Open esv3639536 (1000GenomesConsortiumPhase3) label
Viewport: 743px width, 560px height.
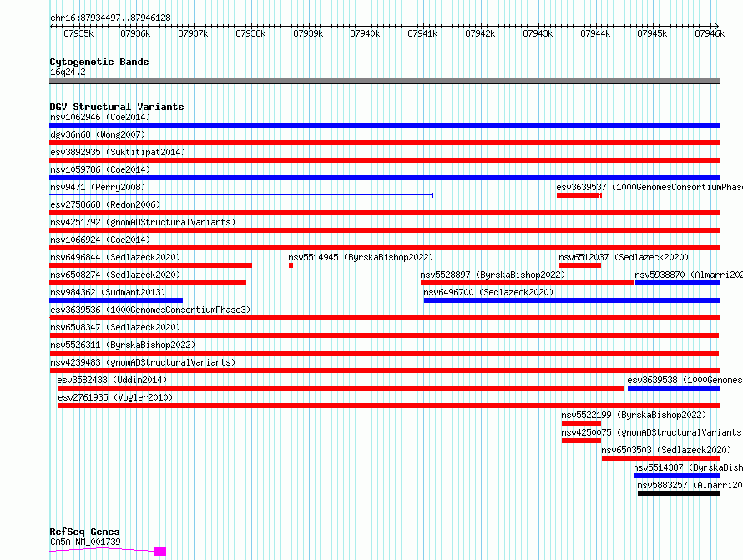tap(150, 310)
